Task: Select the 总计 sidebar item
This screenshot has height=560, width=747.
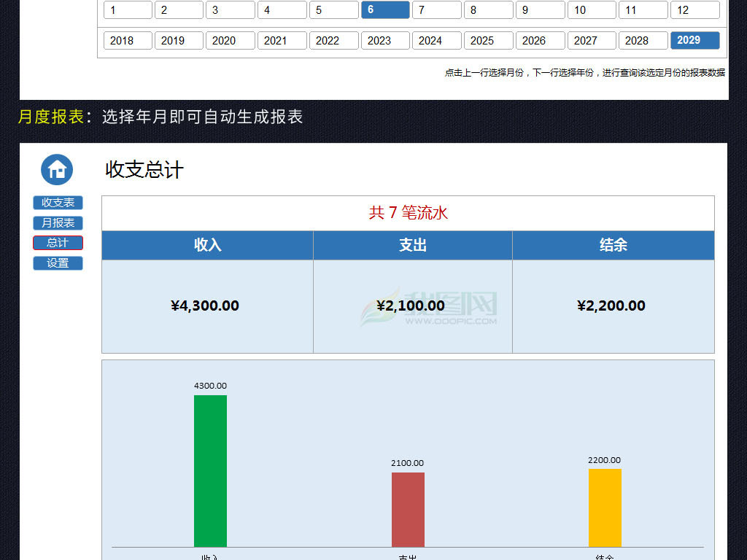Action: 57,243
